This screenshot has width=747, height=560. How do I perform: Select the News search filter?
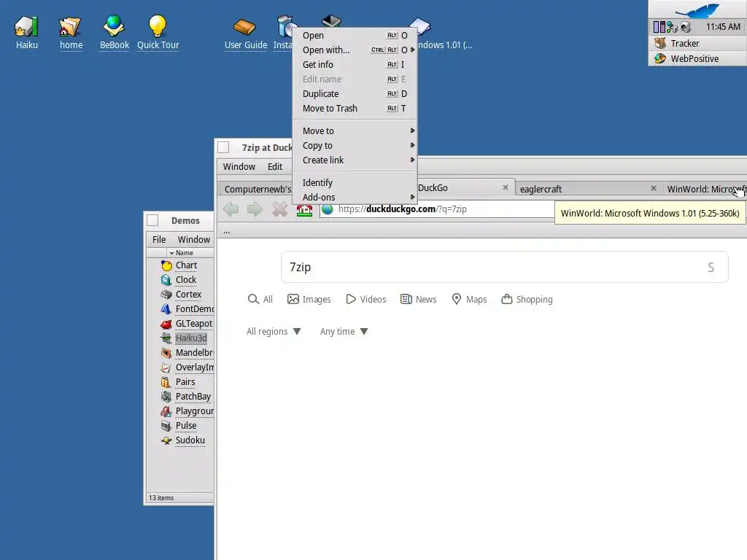[418, 299]
